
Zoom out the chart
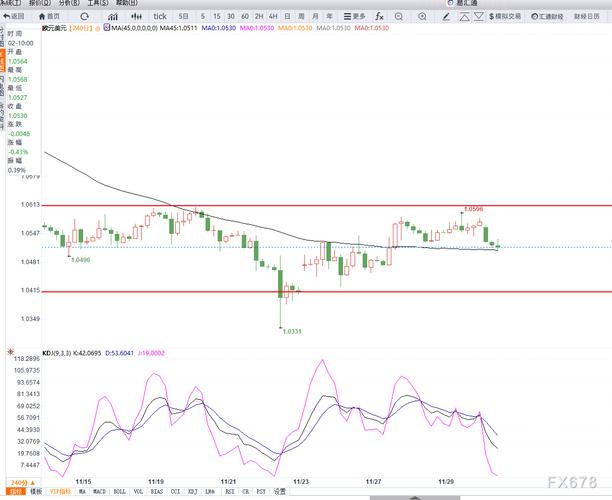click(399, 16)
